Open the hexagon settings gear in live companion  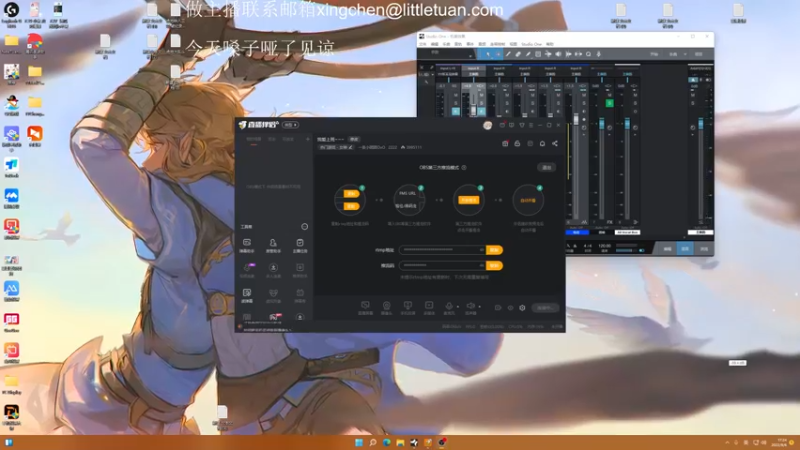pos(522,308)
